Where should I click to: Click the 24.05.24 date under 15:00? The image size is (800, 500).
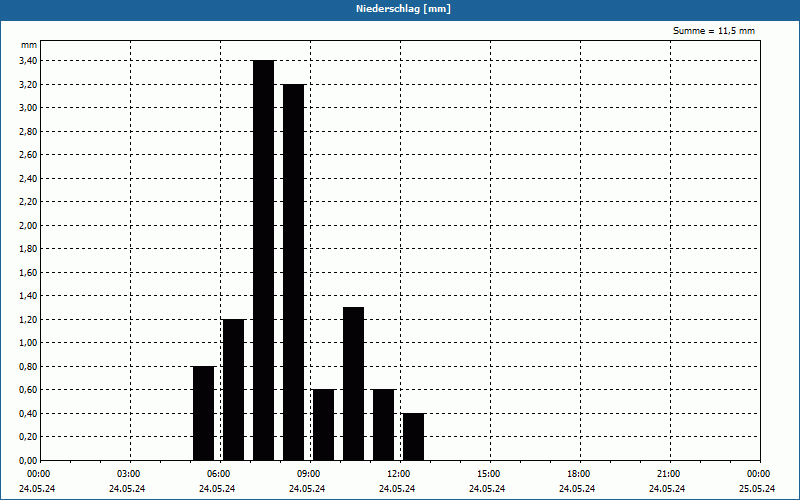pos(487,489)
